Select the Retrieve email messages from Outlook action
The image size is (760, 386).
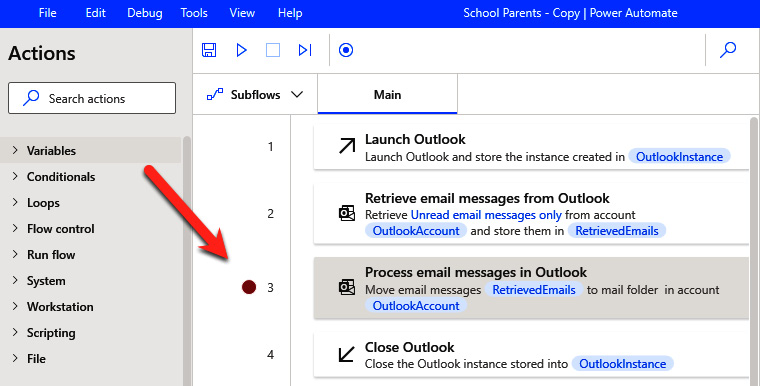[531, 213]
